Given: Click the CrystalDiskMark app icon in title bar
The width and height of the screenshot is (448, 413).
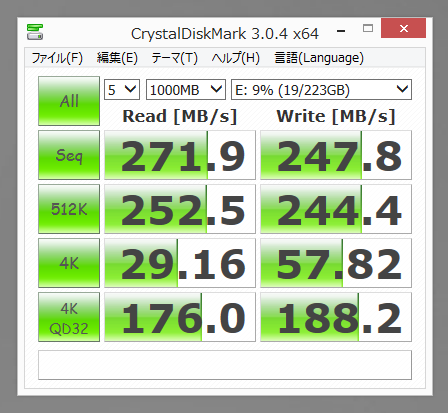Looking at the screenshot, I should pyautogui.click(x=35, y=32).
